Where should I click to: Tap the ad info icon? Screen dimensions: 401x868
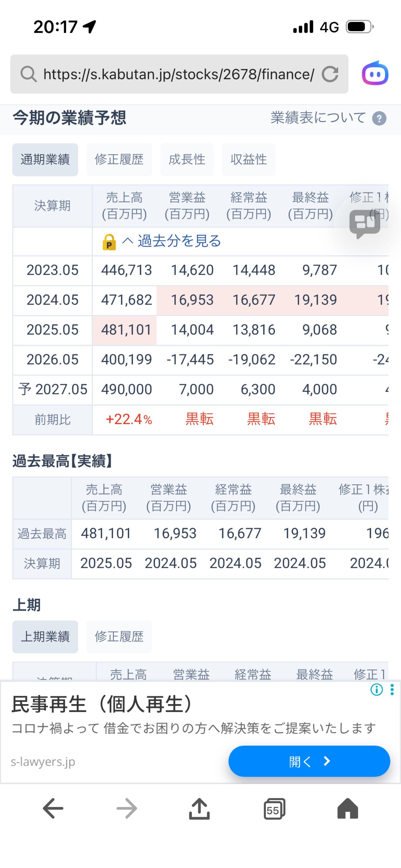pyautogui.click(x=376, y=690)
